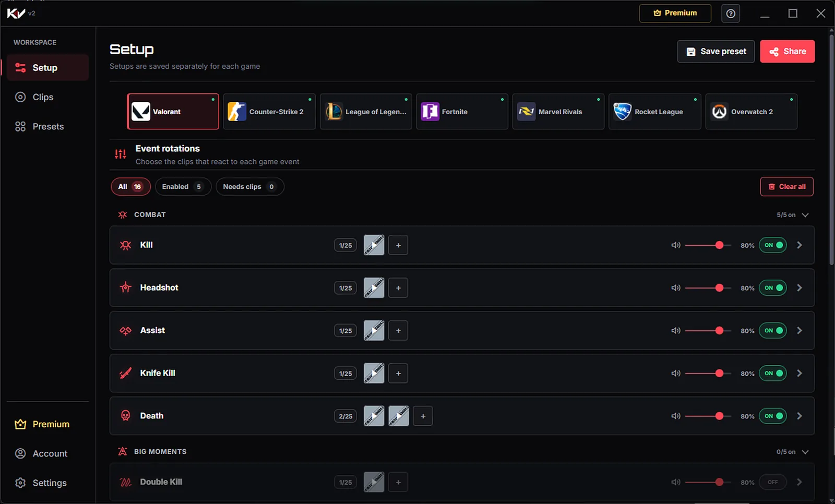Expand the Knife Kill row arrow
Screen dimensions: 835x504
(x=800, y=374)
